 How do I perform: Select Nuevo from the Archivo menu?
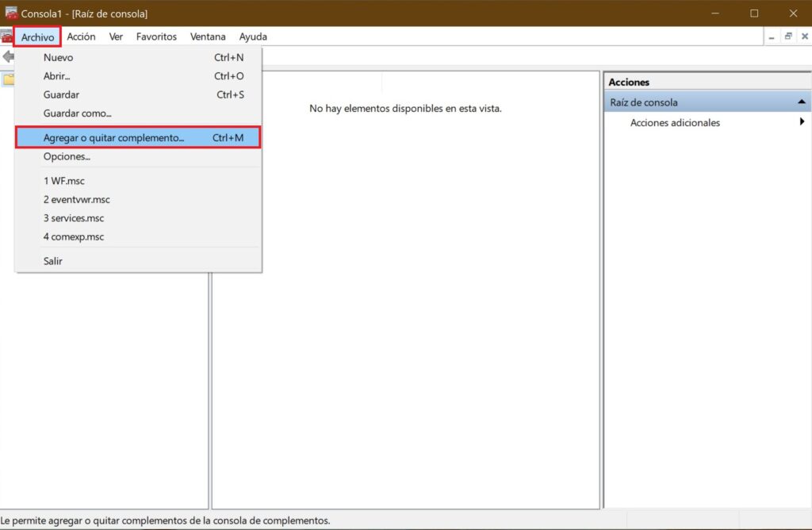click(x=58, y=57)
